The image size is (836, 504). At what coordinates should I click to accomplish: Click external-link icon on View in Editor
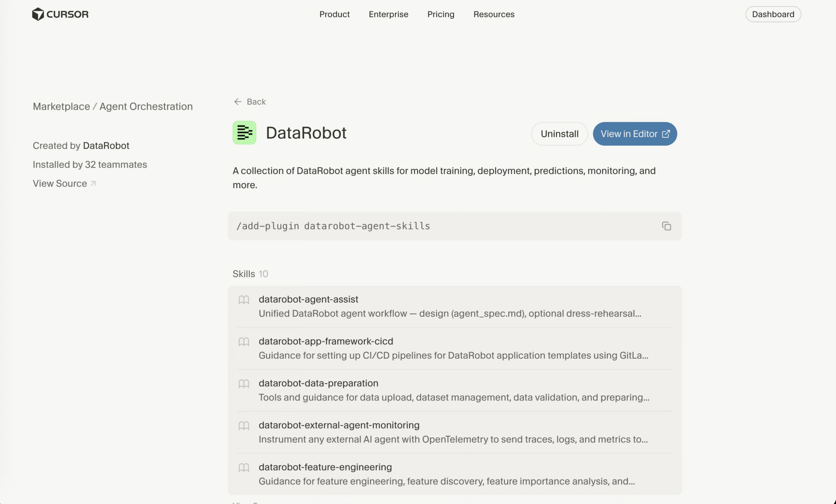pyautogui.click(x=666, y=134)
